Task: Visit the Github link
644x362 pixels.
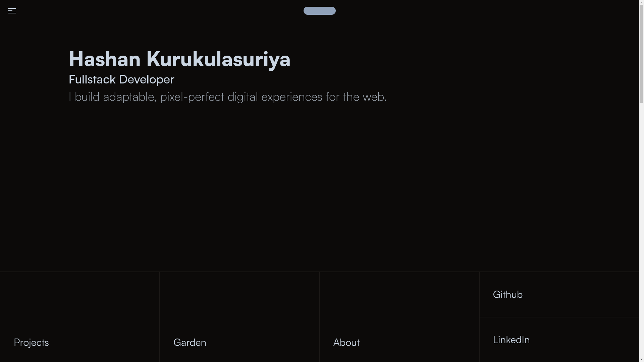Action: [559, 294]
